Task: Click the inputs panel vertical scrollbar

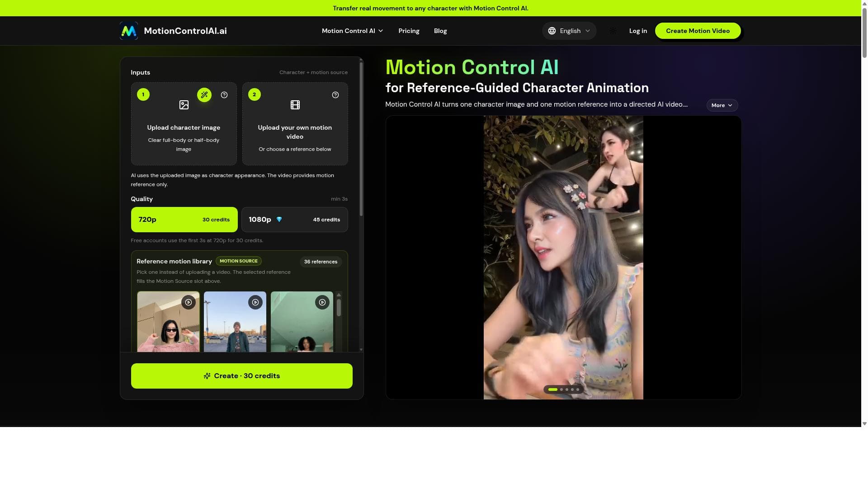Action: point(361,139)
